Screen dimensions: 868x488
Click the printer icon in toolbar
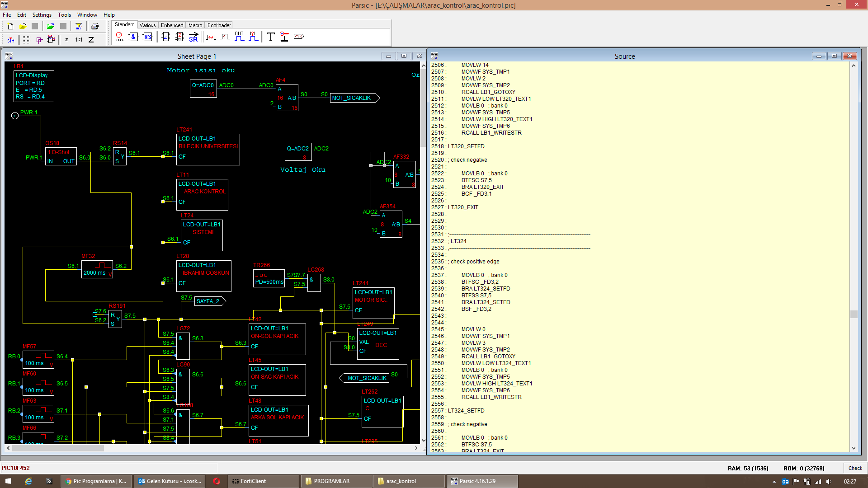coord(95,26)
